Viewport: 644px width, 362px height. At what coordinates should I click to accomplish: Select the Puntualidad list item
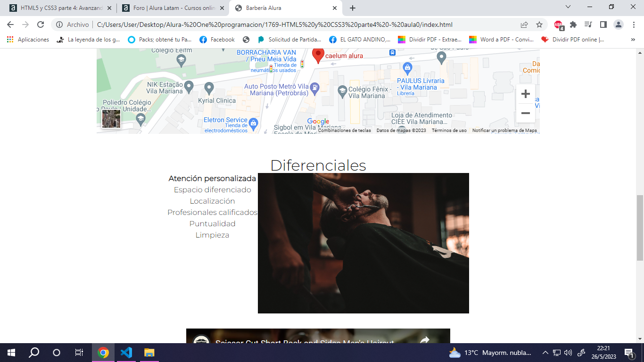click(x=212, y=224)
